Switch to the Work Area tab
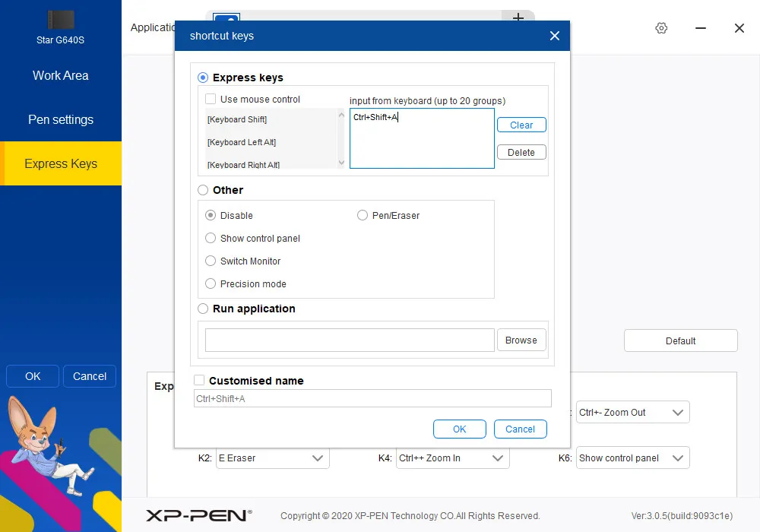The width and height of the screenshot is (760, 532). tap(61, 76)
